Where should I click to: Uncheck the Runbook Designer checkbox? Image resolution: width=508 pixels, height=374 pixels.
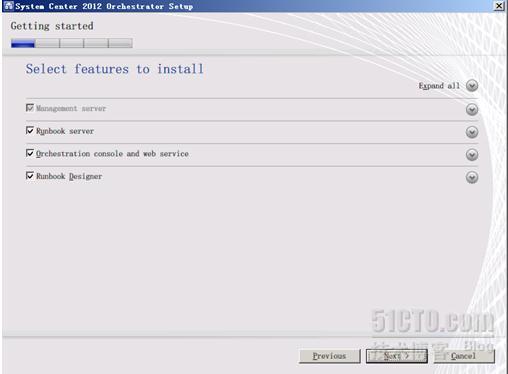coord(30,176)
